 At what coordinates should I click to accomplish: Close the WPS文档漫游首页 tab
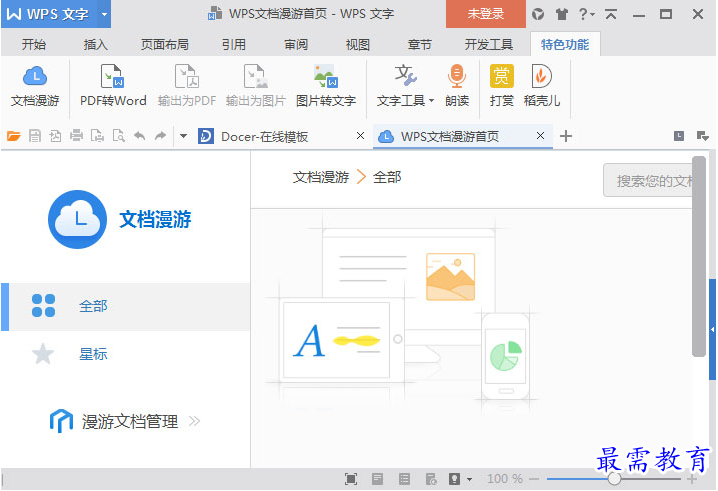(540, 136)
